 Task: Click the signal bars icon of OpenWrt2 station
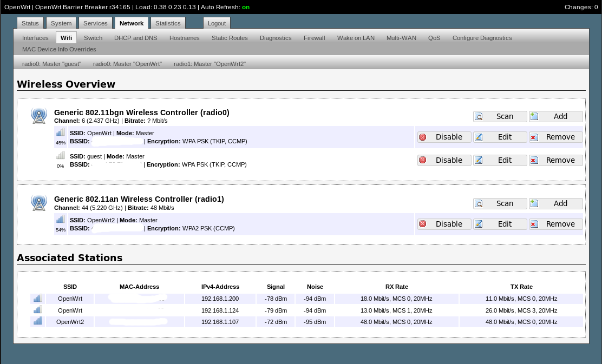(x=37, y=321)
